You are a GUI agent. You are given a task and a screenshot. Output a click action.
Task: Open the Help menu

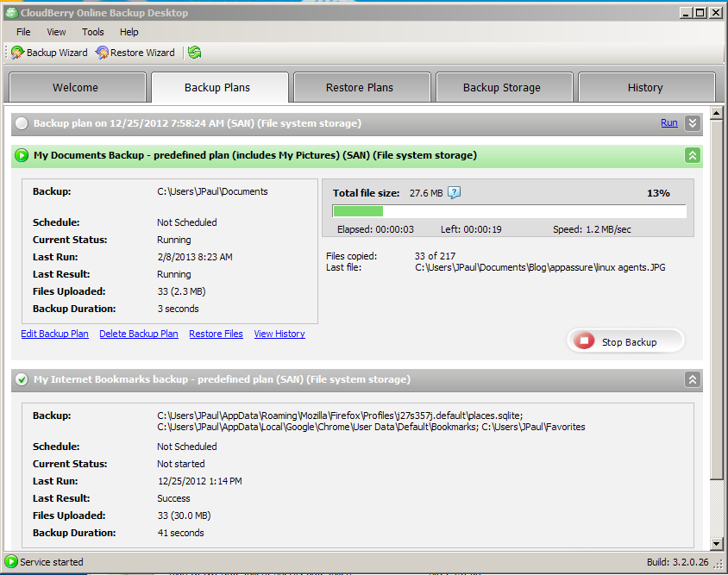click(129, 32)
